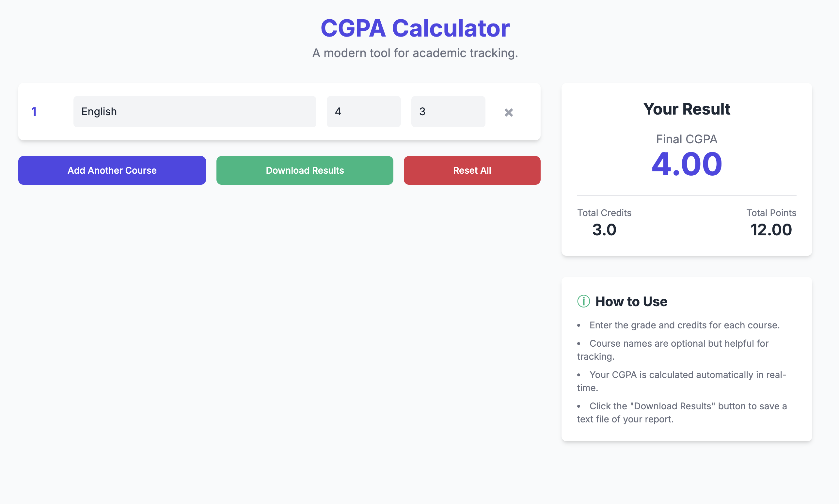This screenshot has width=839, height=504.
Task: Reset all course entries
Action: point(472,170)
